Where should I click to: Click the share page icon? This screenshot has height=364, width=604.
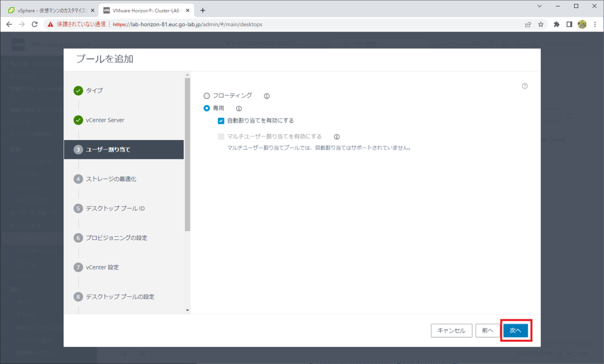(x=528, y=24)
